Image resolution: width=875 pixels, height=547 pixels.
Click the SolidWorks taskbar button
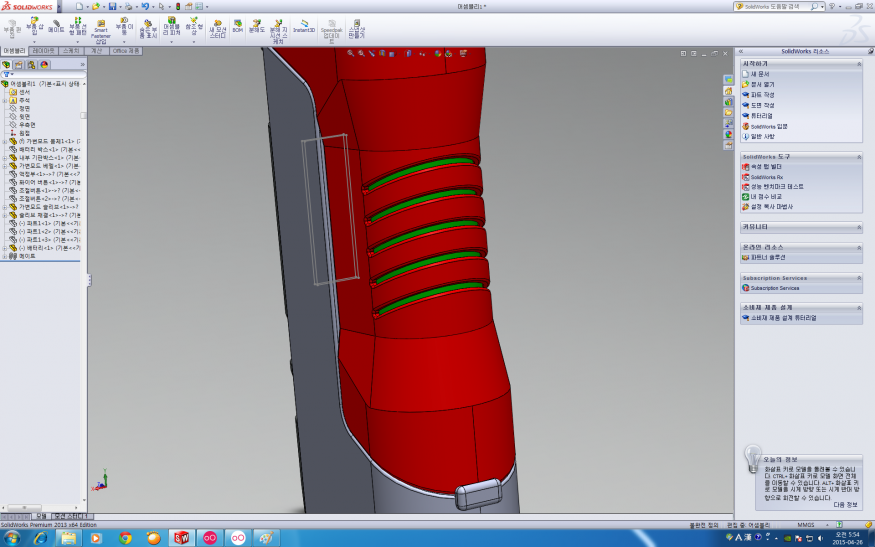[181, 538]
